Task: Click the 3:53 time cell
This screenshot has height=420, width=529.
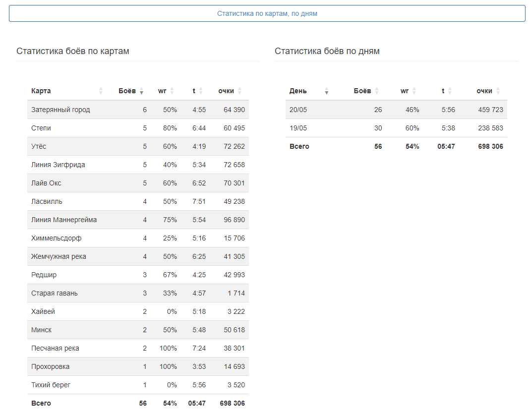Action: pyautogui.click(x=199, y=366)
